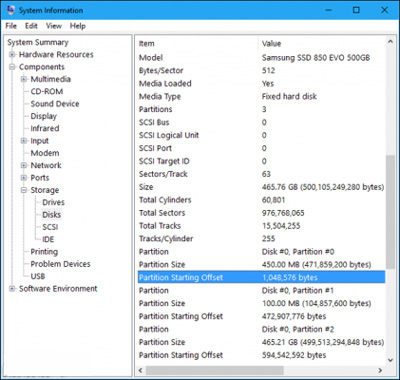Click the Samsung SSD 850 EVO 500GB value

316,58
